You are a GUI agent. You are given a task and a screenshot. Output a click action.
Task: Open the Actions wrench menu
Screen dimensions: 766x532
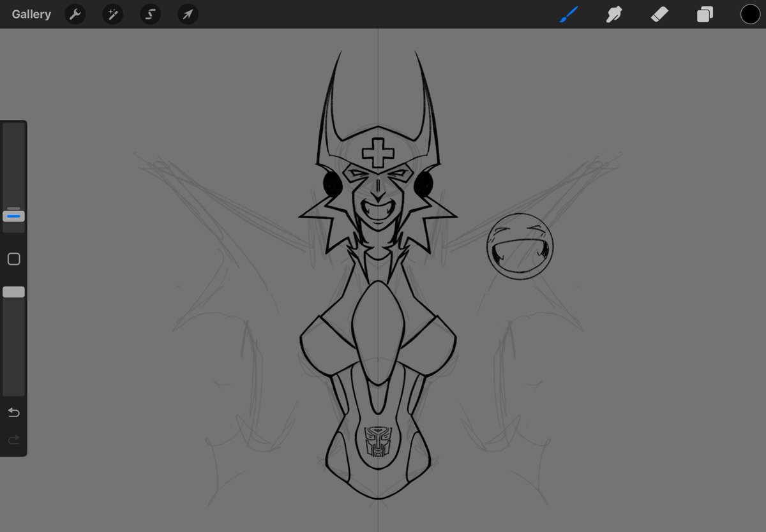(x=75, y=14)
